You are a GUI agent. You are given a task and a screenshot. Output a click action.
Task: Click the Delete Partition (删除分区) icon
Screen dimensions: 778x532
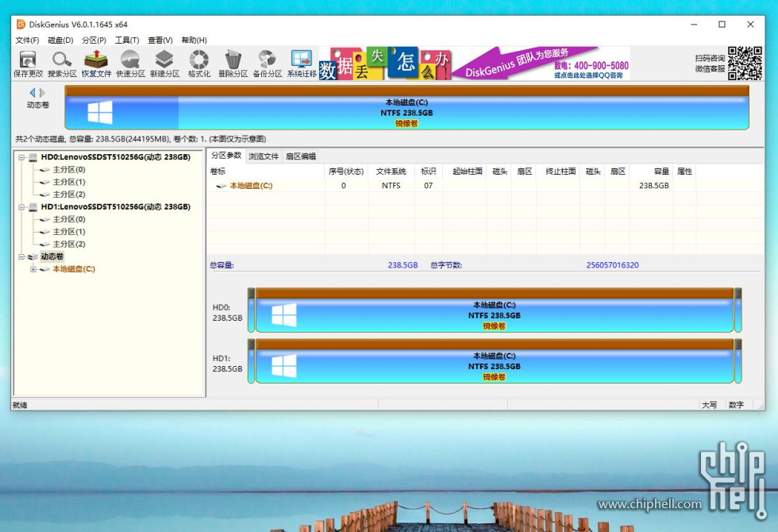click(x=233, y=64)
